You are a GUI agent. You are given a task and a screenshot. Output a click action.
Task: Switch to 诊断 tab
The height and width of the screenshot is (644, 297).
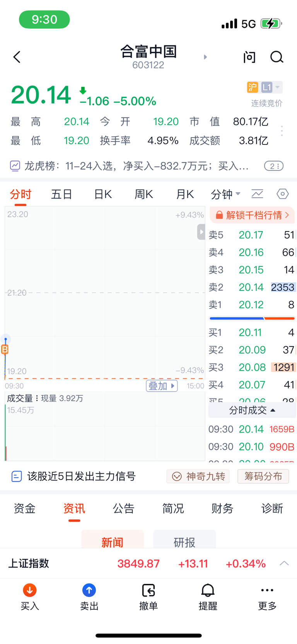pos(272,508)
